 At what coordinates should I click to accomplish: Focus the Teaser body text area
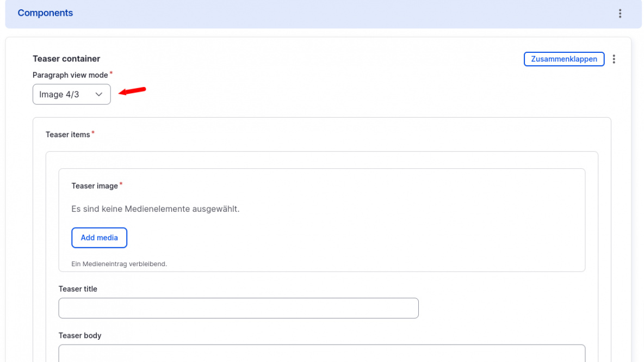[x=321, y=353]
